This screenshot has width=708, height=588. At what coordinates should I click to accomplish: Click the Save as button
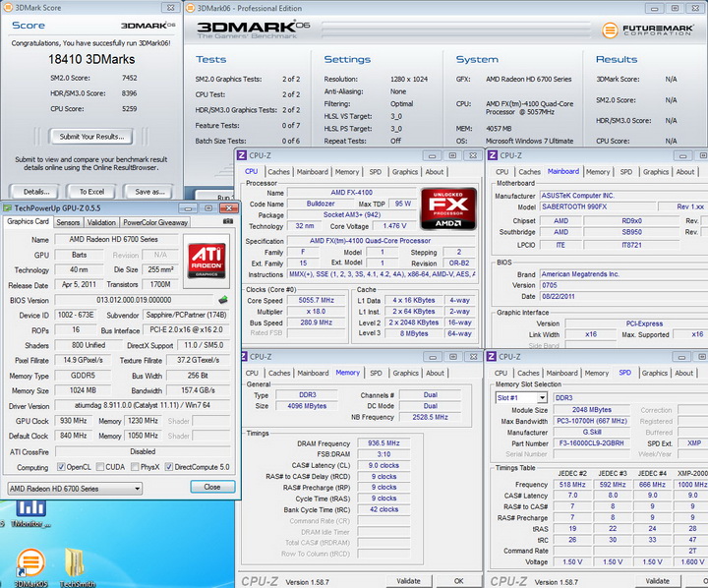(149, 192)
